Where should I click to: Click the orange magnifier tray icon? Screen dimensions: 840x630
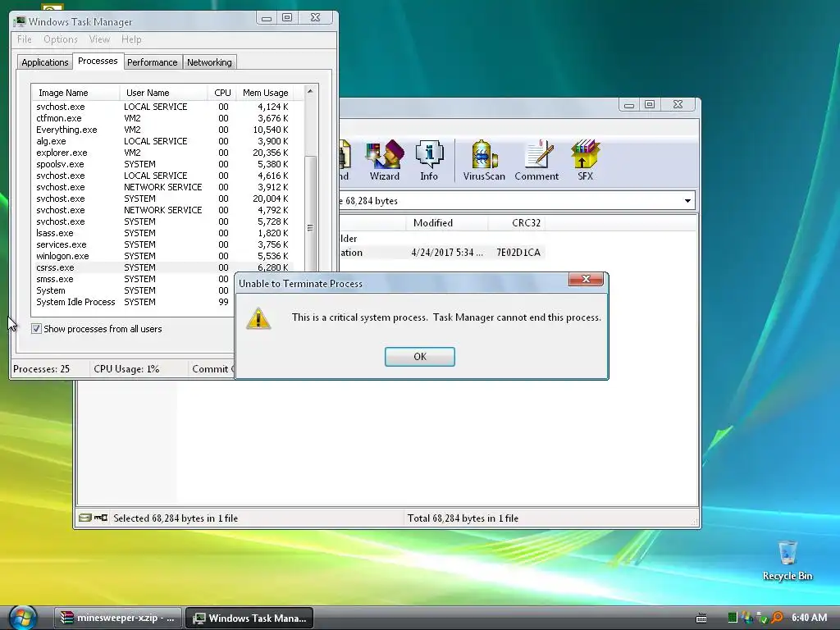[x=777, y=618]
